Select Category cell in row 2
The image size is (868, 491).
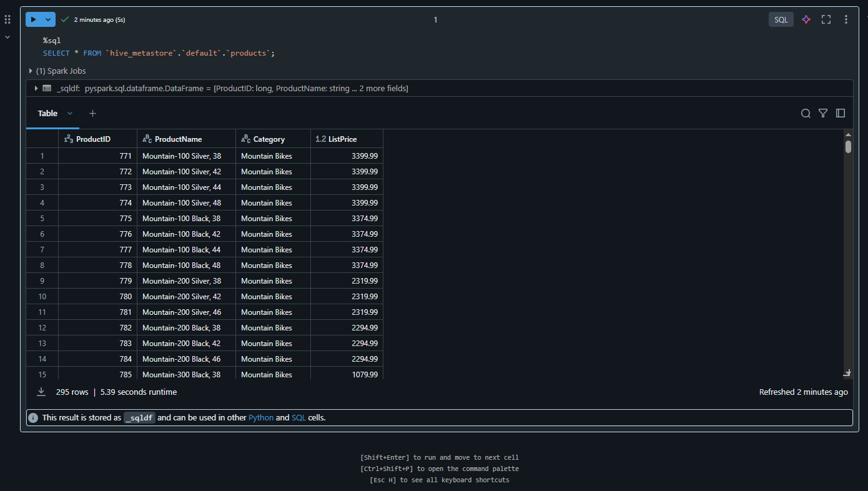point(273,171)
